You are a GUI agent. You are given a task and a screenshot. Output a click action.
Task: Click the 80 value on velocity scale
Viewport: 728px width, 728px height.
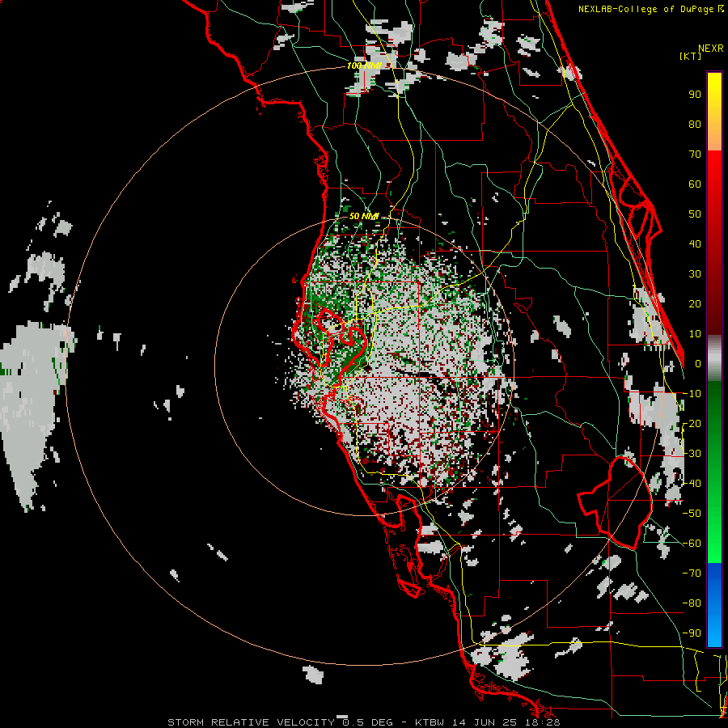pos(695,125)
